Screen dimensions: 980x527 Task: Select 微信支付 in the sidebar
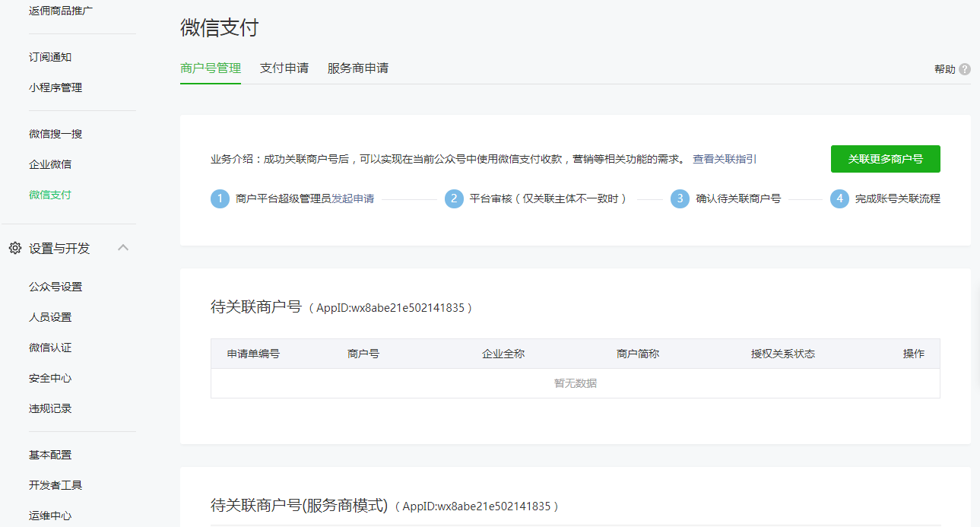tap(50, 195)
